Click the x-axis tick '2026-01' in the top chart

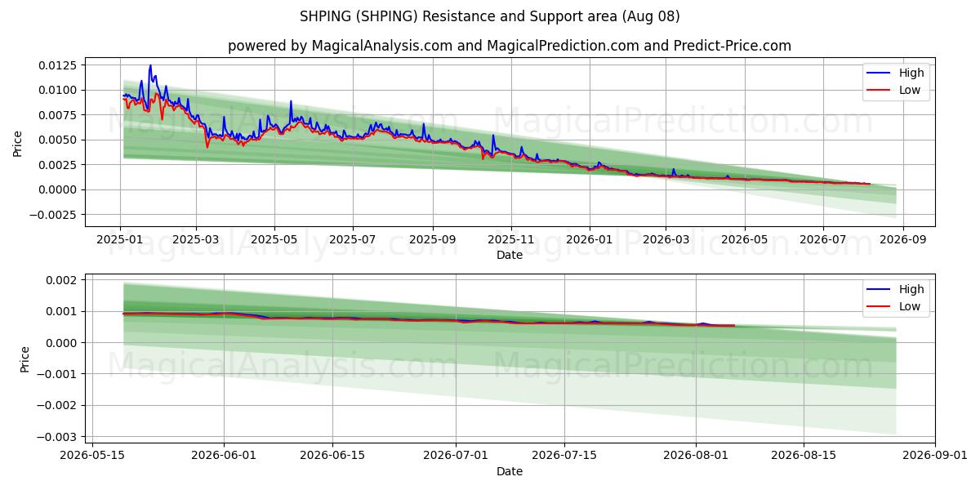589,240
